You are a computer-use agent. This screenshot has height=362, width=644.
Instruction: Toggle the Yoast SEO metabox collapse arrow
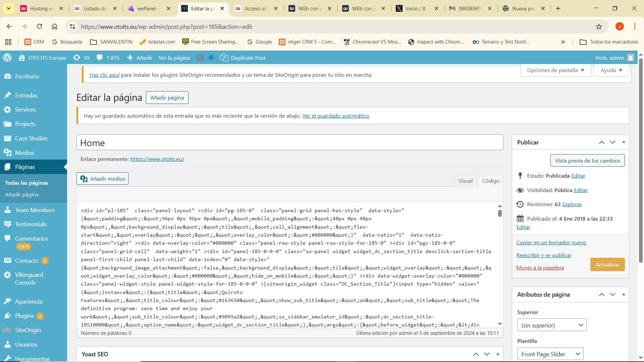pos(498,354)
